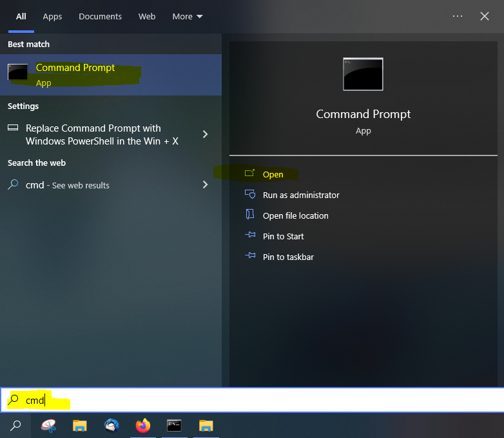This screenshot has width=504, height=438.
Task: Close the search panel with the X
Action: click(x=485, y=16)
